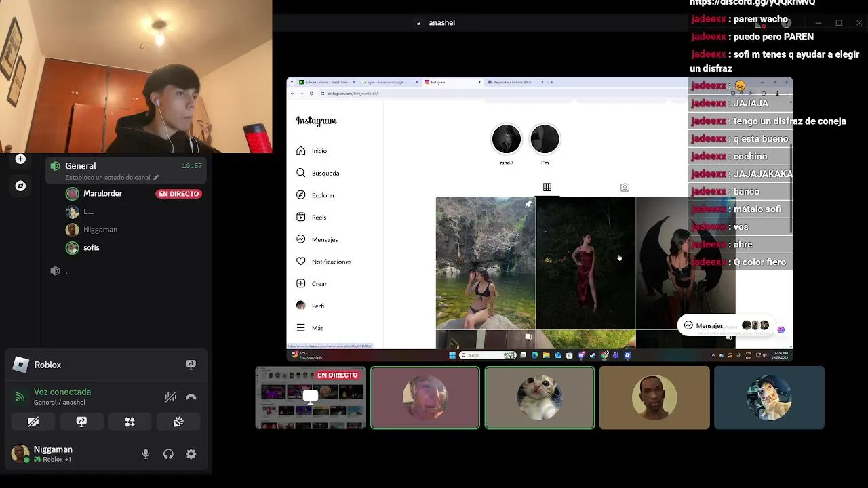Select the EN DIRECTO stream thumbnail

311,398
